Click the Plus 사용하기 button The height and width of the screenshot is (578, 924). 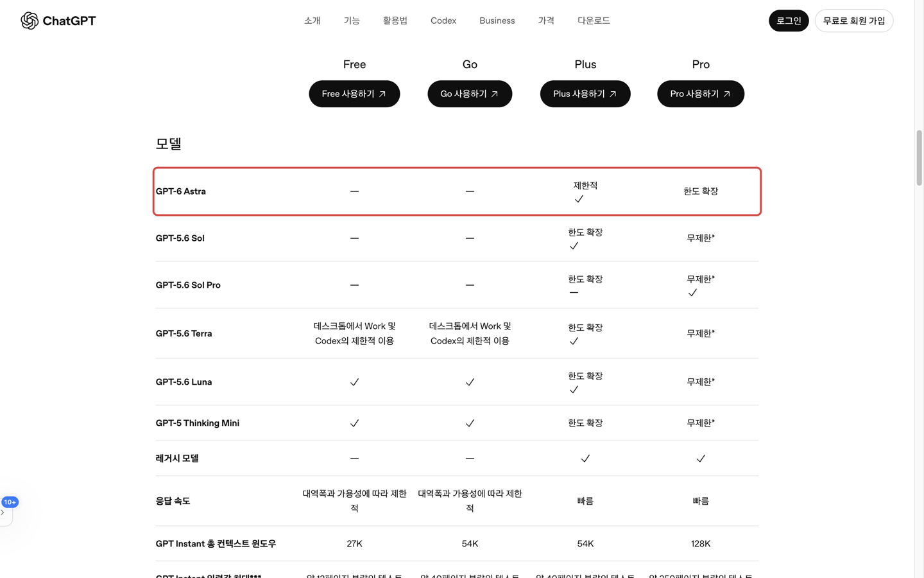click(585, 94)
